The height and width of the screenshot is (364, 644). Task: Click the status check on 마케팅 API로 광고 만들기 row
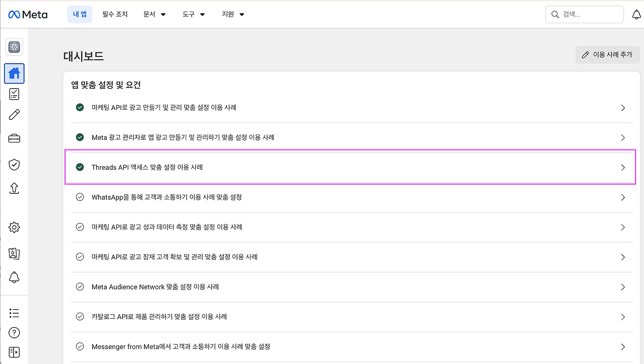point(79,107)
